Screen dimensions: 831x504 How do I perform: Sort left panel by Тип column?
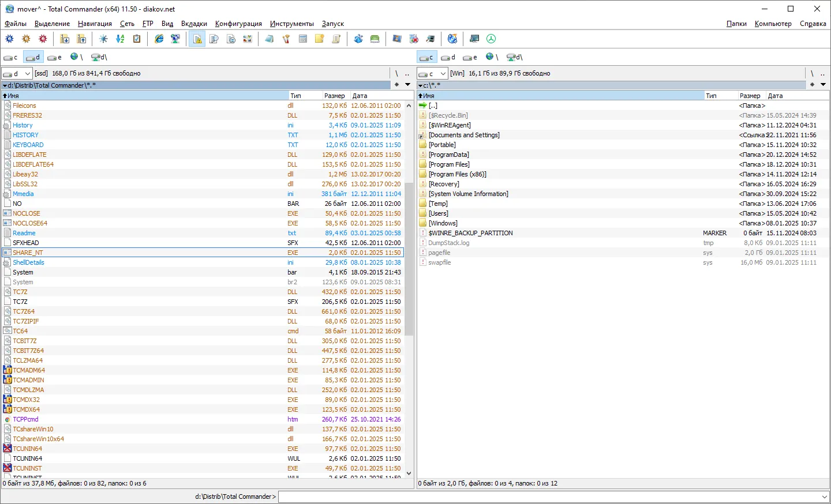coord(305,96)
